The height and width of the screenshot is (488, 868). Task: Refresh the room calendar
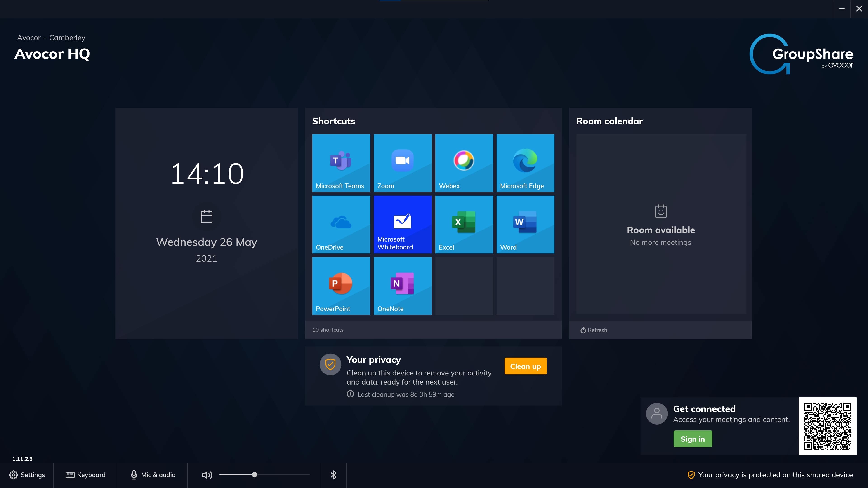click(x=594, y=330)
